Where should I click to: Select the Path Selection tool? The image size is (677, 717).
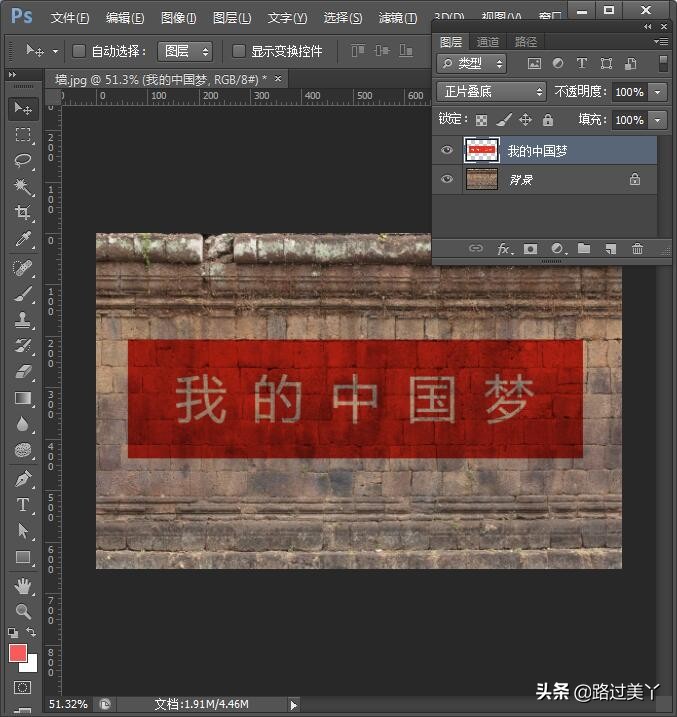pyautogui.click(x=23, y=531)
